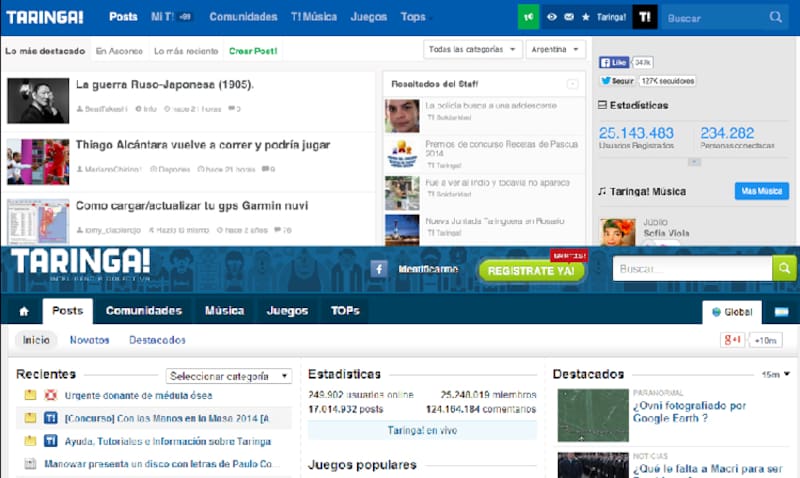Click the green megaphone icon in top bar
This screenshot has height=478, width=800.
point(529,17)
